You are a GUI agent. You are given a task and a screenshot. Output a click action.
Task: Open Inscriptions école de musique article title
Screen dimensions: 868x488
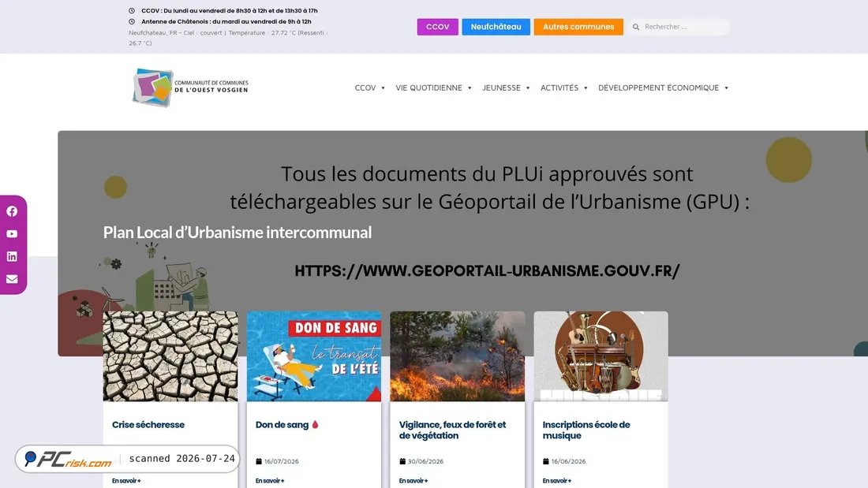(x=586, y=430)
